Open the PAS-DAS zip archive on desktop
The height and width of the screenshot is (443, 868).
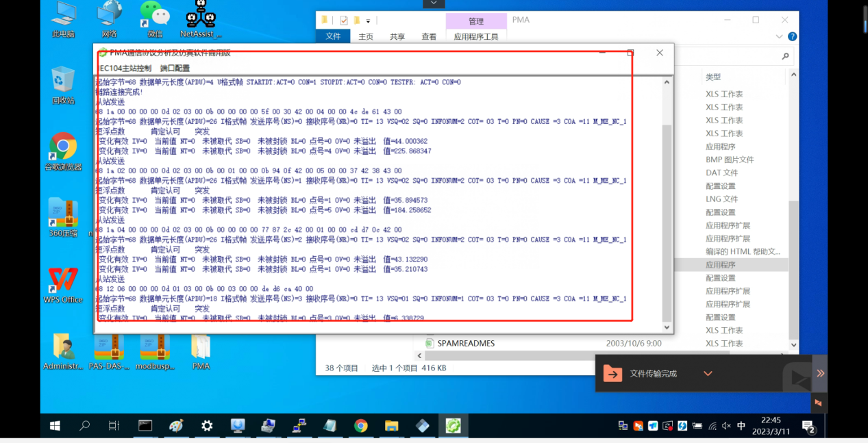(109, 351)
